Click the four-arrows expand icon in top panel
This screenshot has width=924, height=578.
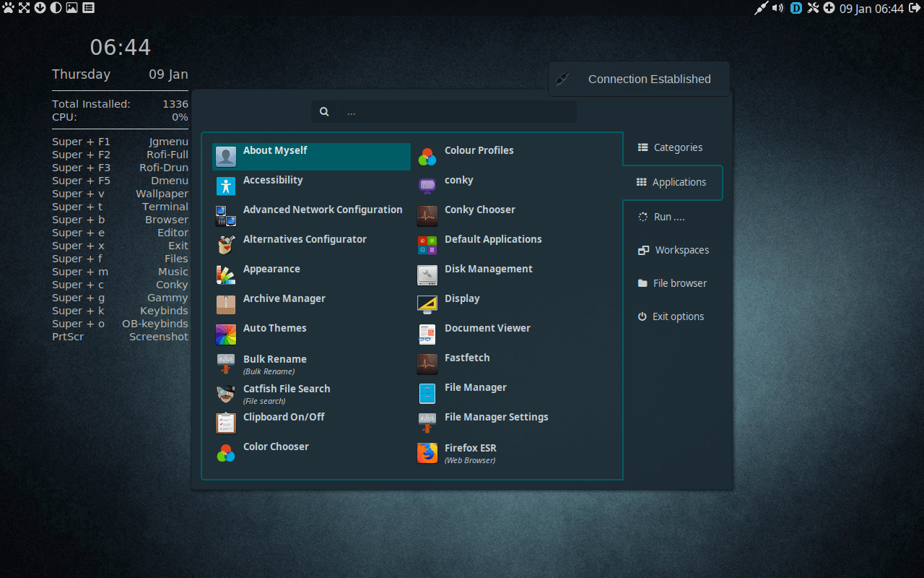24,8
